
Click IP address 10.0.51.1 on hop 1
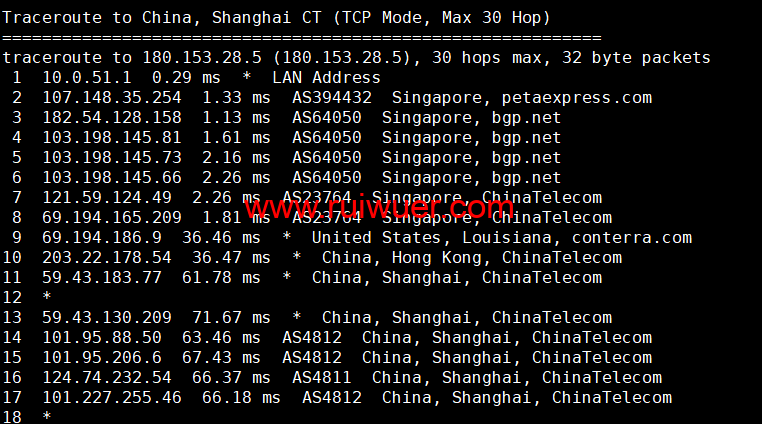[87, 78]
